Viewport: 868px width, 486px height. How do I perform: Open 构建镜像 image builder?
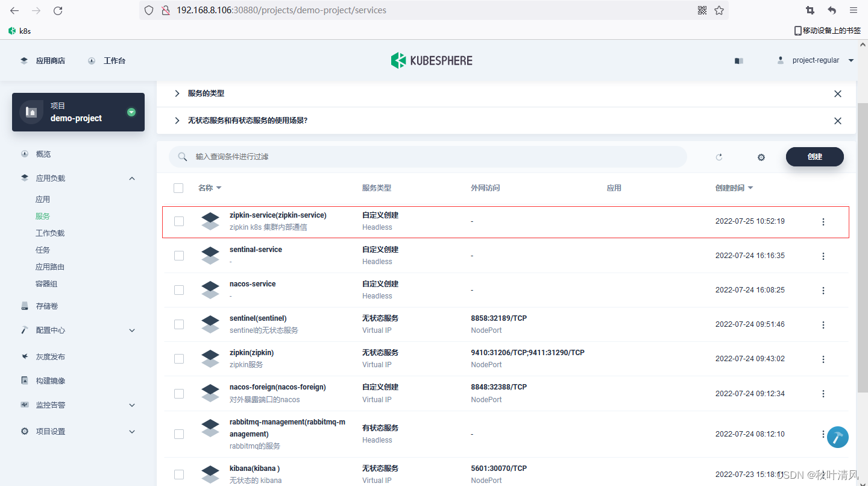click(51, 381)
